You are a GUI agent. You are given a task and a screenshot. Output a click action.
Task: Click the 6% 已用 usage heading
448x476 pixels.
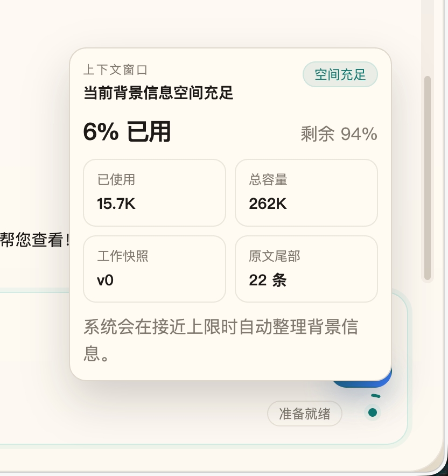(127, 132)
